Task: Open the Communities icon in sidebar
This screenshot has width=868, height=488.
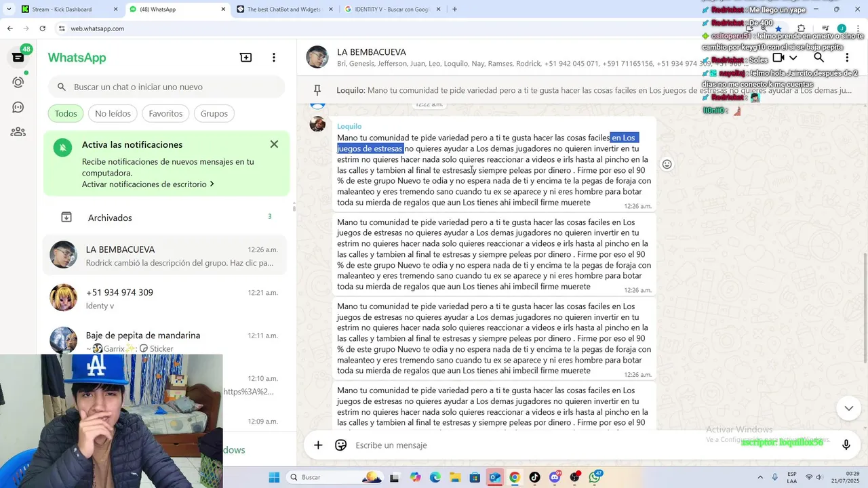Action: coord(18,131)
